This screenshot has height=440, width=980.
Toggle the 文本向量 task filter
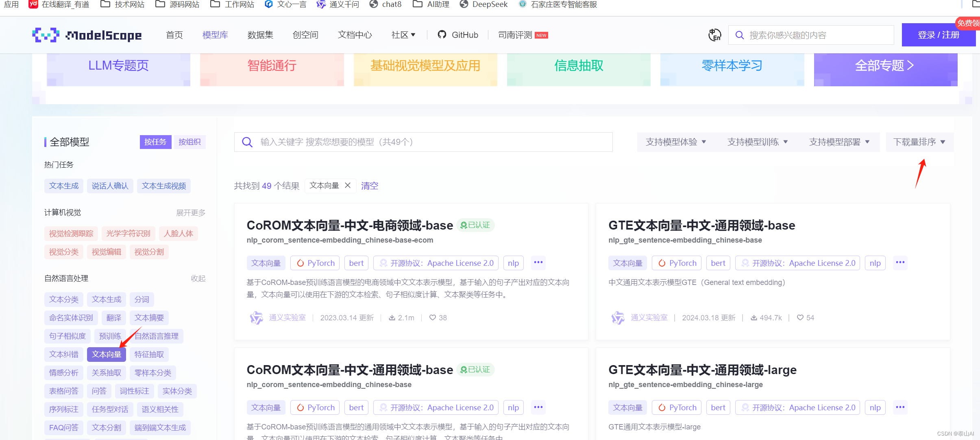point(107,354)
